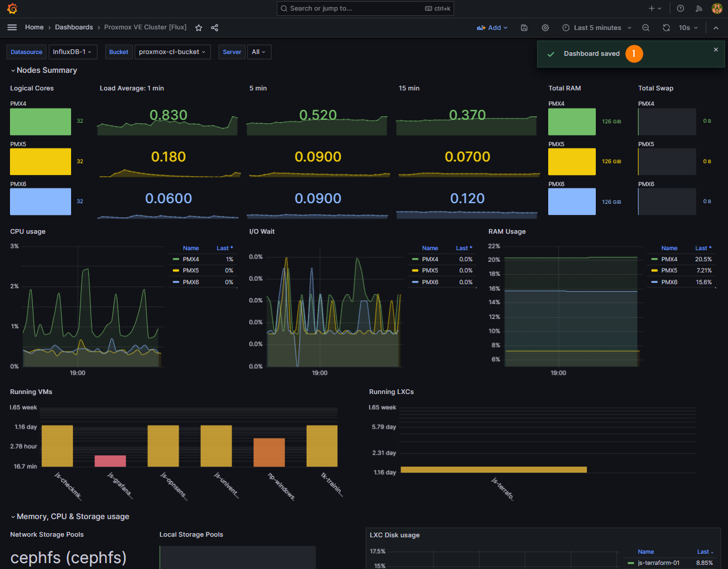Go to Dashboards breadcrumb
The width and height of the screenshot is (728, 569).
(x=74, y=27)
